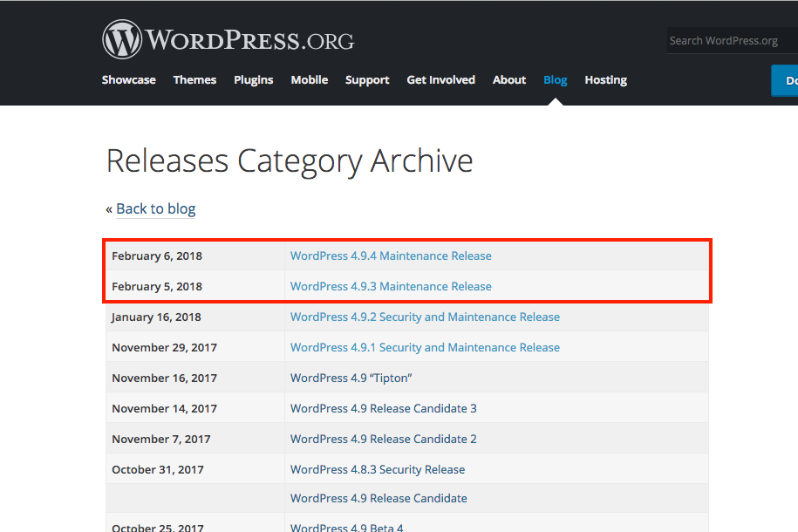This screenshot has height=532, width=798.
Task: Focus the Search WordPress.org field
Action: (x=733, y=41)
